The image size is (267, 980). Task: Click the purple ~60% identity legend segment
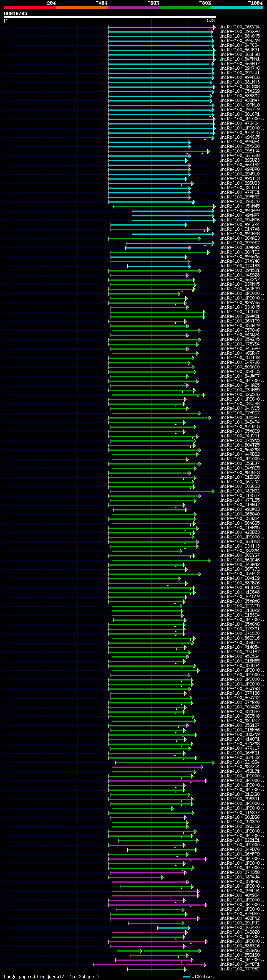coord(133,8)
